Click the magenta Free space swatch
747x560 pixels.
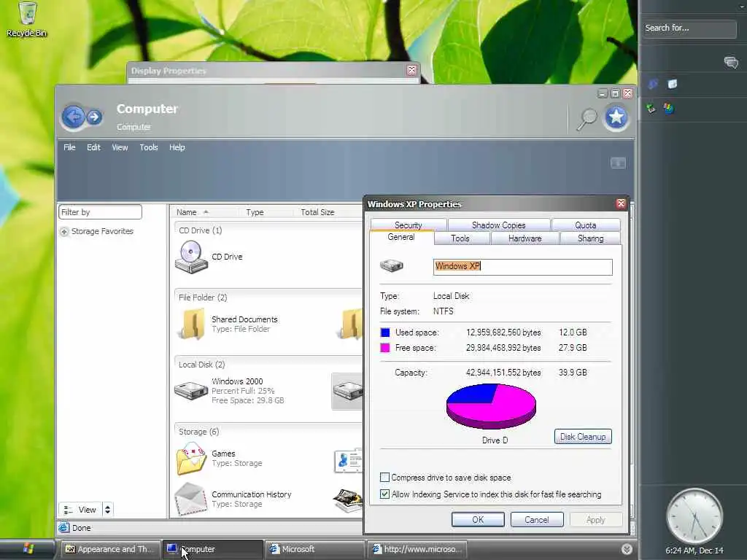(385, 348)
